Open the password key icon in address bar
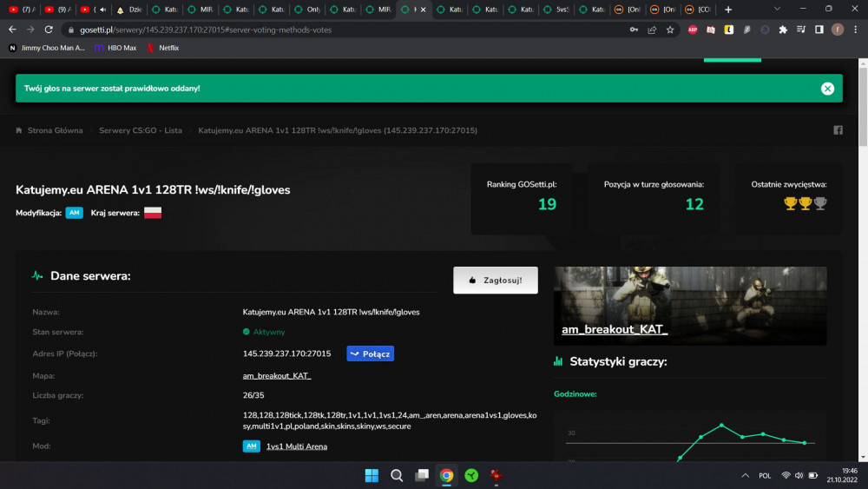Image resolution: width=868 pixels, height=489 pixels. 634,30
